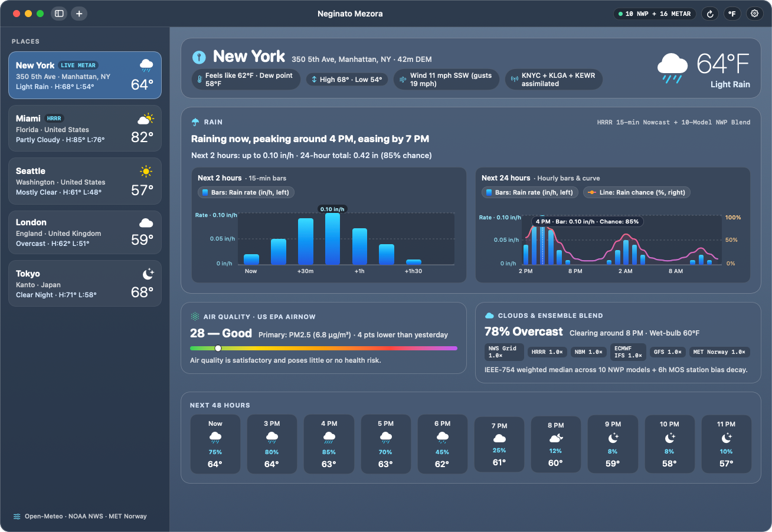Add a new place with plus button
The image size is (772, 532).
coord(79,14)
